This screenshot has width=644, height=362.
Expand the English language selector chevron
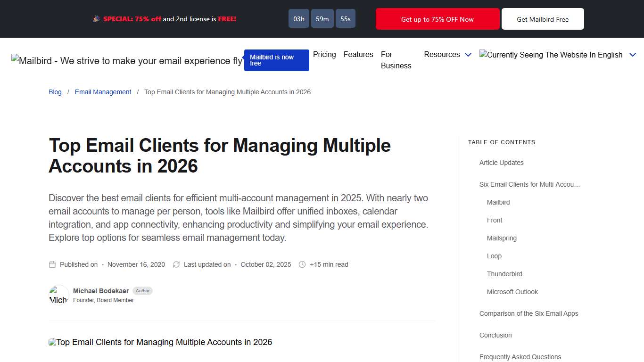632,55
